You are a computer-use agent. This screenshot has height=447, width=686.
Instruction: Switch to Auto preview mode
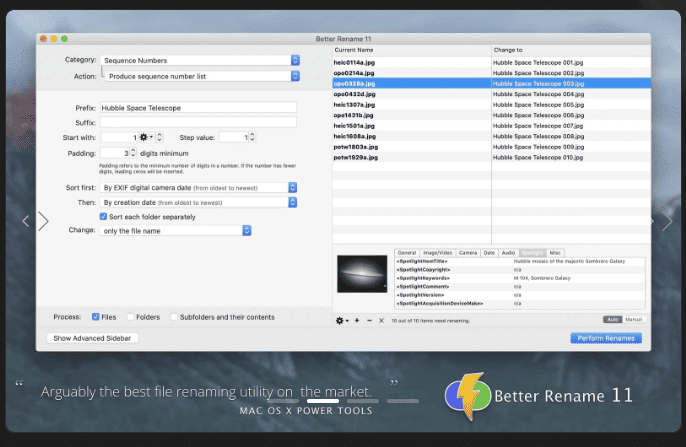pos(612,320)
